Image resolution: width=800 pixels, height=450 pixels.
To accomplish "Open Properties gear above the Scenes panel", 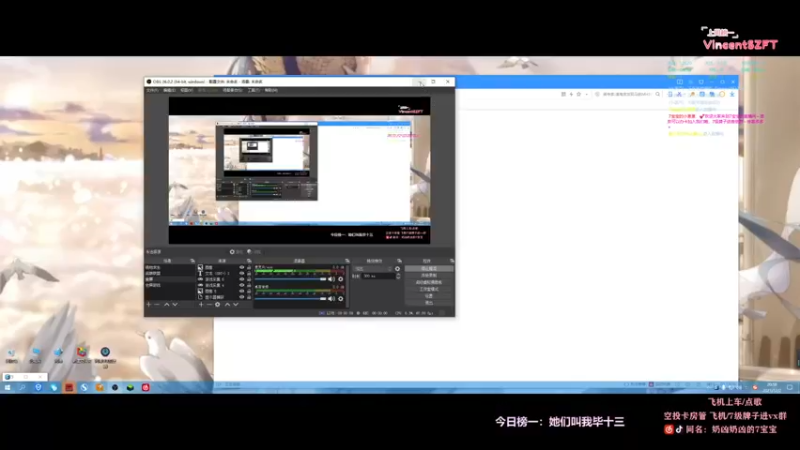I will tap(232, 252).
